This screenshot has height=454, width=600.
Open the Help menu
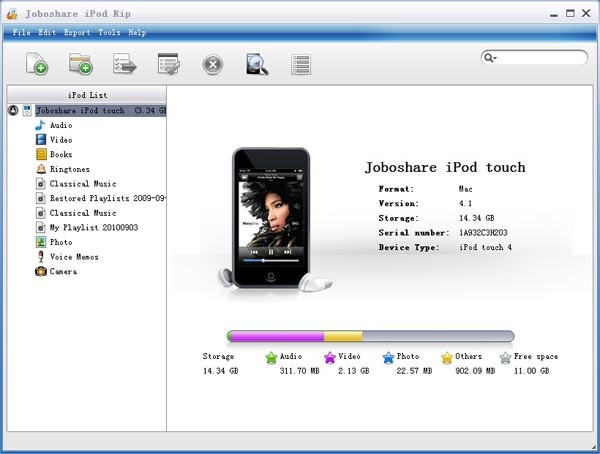coord(137,33)
